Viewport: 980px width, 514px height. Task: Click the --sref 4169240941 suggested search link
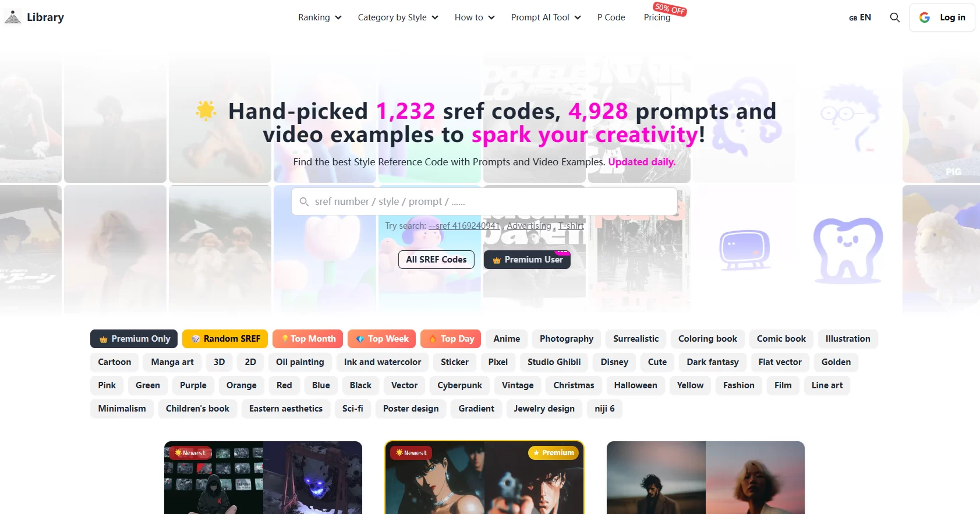(x=464, y=226)
